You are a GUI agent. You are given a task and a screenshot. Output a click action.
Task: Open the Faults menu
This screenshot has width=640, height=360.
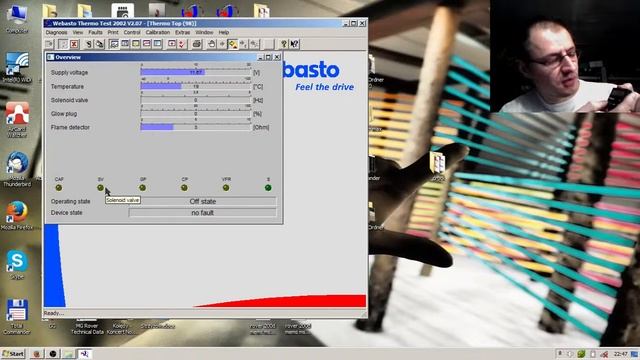click(95, 32)
